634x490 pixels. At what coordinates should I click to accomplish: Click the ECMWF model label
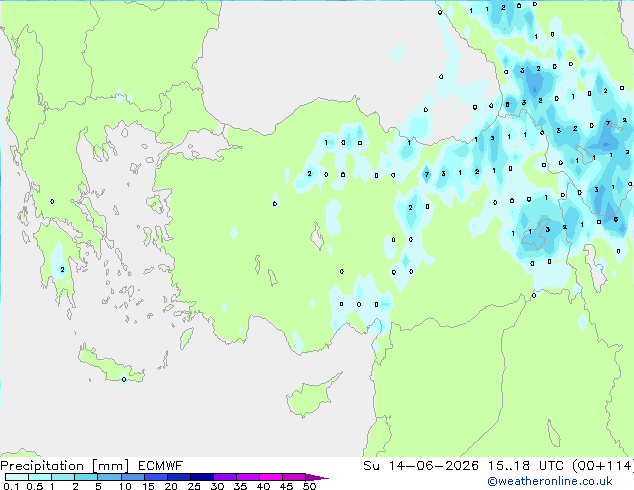(161, 466)
